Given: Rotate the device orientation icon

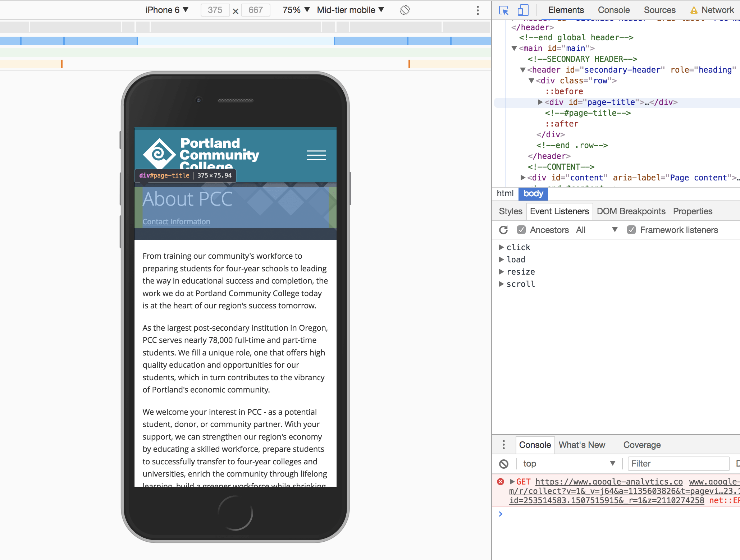Looking at the screenshot, I should (x=405, y=10).
